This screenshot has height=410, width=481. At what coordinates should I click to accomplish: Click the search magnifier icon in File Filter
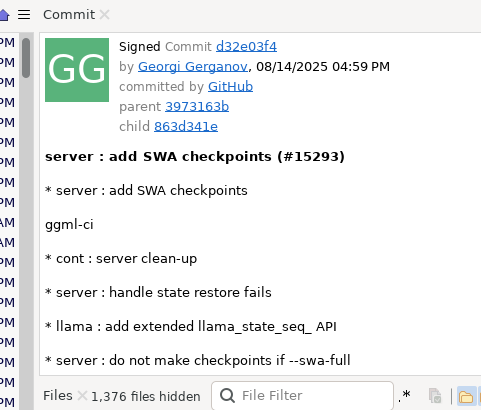tap(227, 396)
